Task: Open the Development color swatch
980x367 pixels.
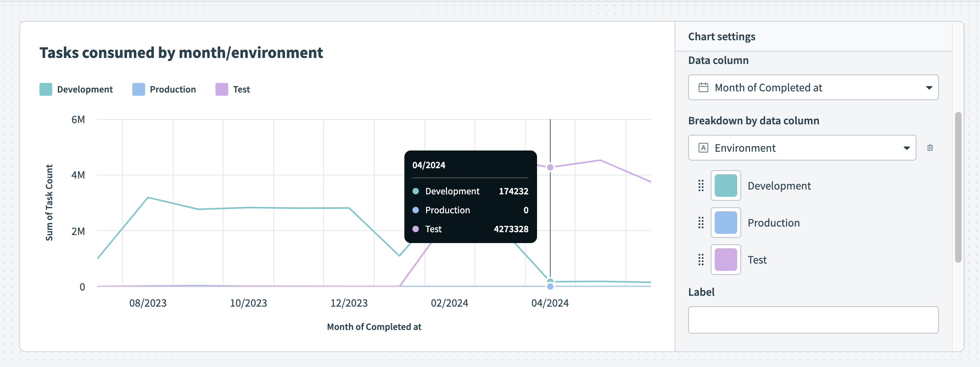Action: (x=726, y=186)
